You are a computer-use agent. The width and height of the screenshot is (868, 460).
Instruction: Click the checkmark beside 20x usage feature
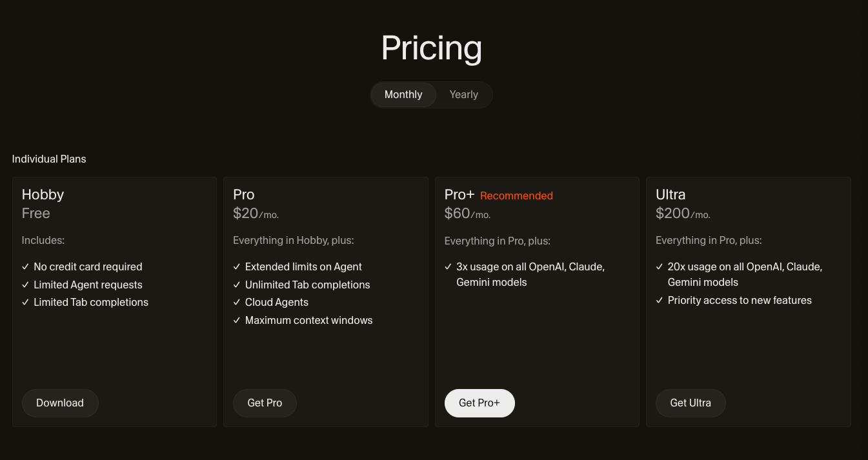[660, 266]
